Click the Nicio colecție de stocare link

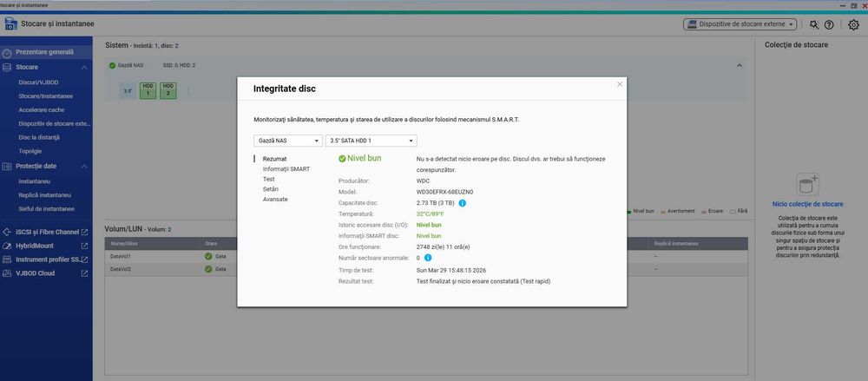tap(807, 204)
